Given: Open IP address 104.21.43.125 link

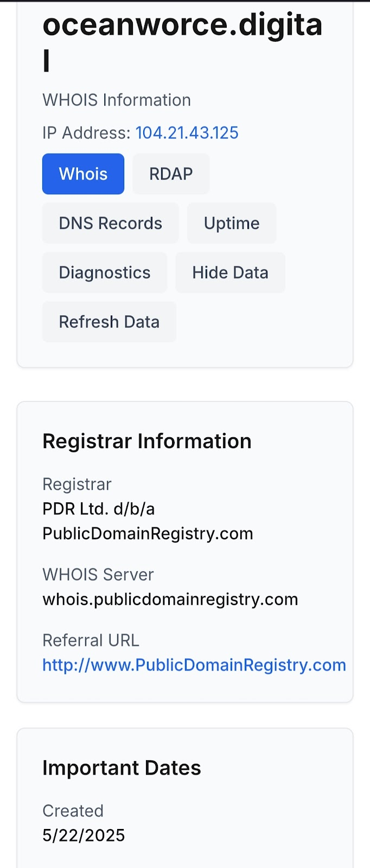Looking at the screenshot, I should [x=187, y=133].
